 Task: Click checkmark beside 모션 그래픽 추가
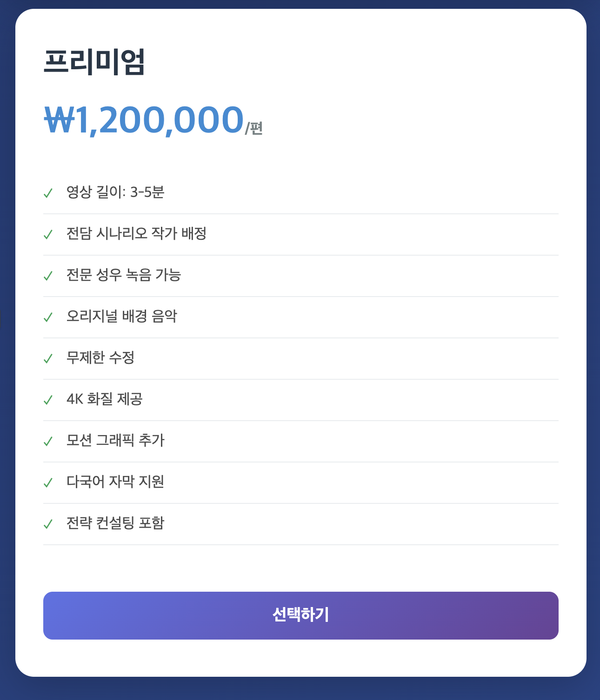pos(48,441)
